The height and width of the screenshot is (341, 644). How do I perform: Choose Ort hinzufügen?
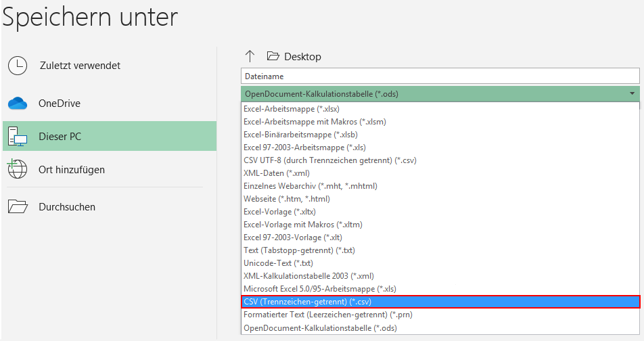point(110,169)
